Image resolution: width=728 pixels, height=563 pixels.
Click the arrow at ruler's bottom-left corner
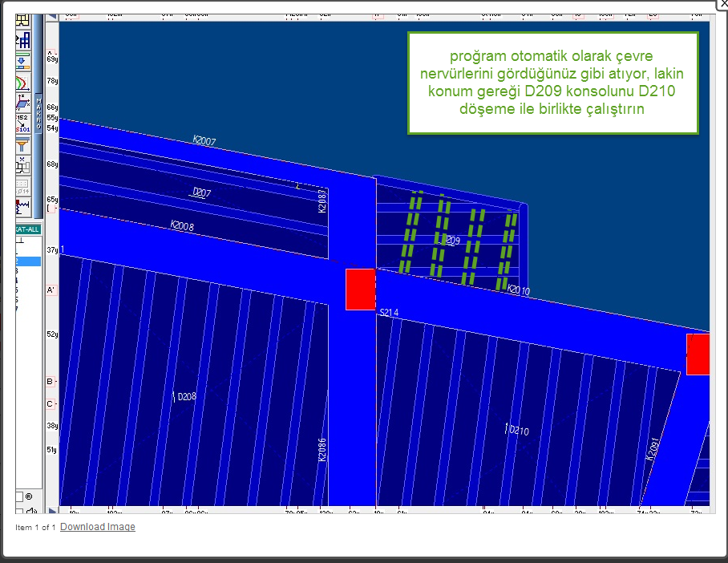[x=52, y=510]
